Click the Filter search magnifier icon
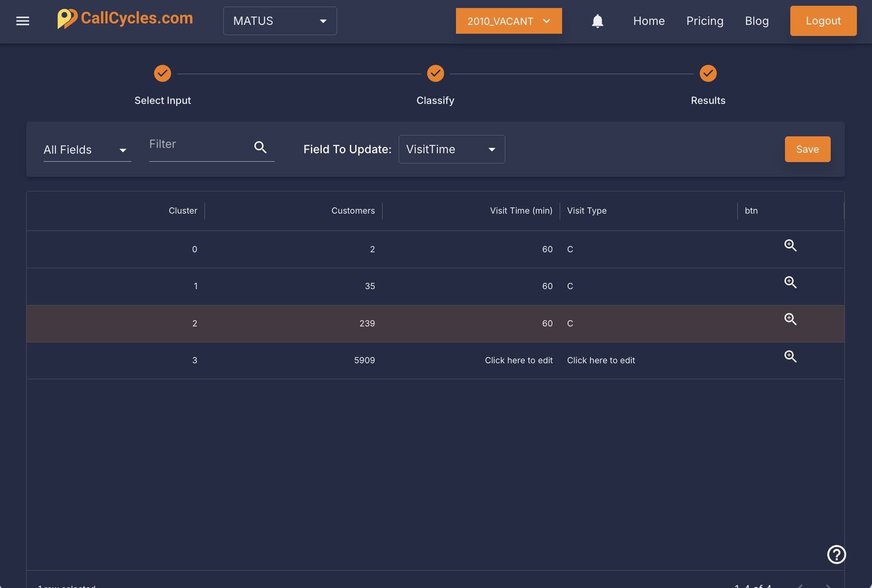872x588 pixels. [x=261, y=147]
